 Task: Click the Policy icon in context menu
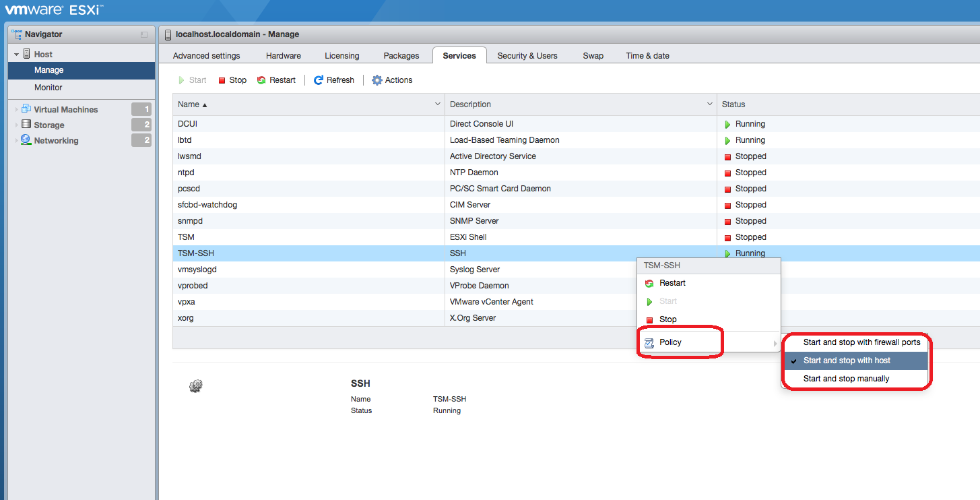tap(649, 343)
